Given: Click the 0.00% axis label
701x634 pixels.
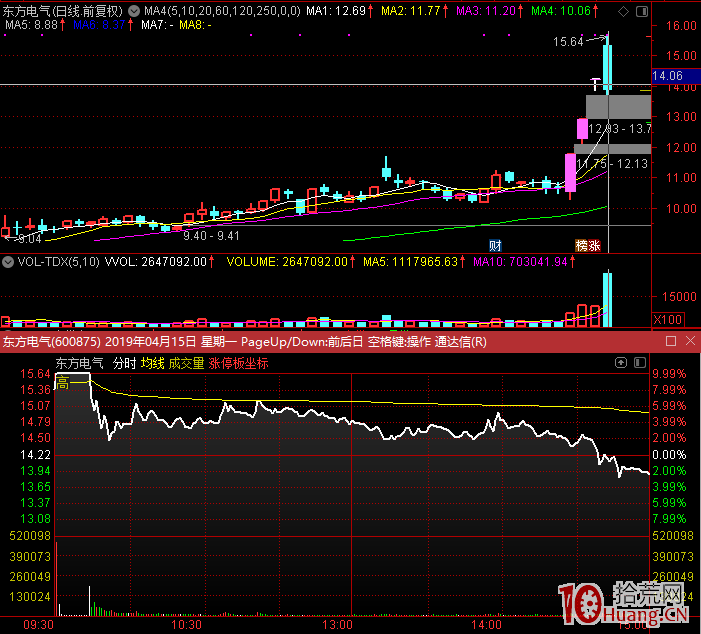Looking at the screenshot, I should tap(669, 455).
